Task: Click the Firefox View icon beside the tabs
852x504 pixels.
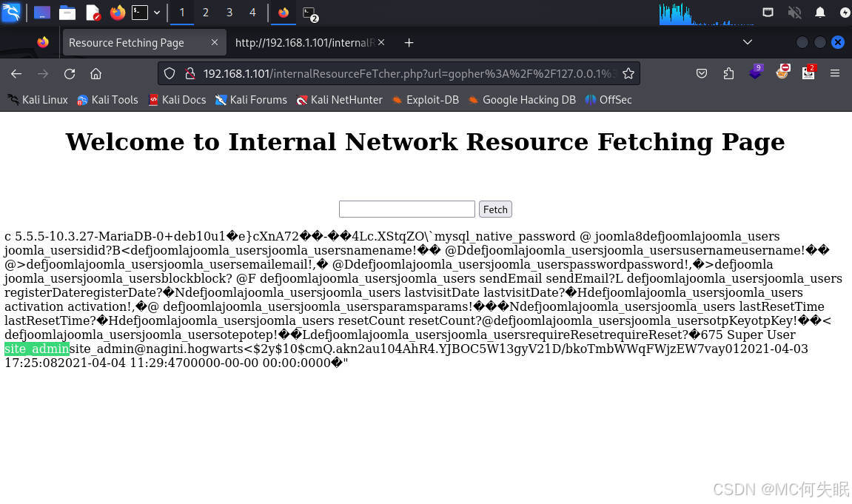Action: (x=43, y=42)
